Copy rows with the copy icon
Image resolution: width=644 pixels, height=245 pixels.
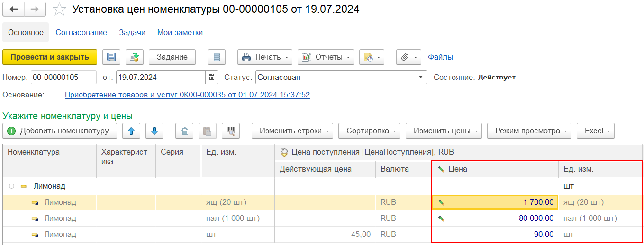184,131
